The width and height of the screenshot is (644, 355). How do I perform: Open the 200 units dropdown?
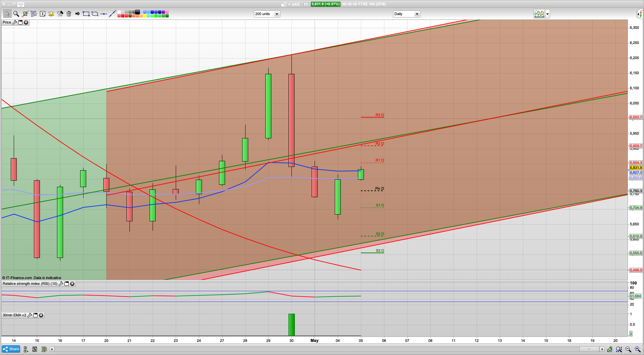click(x=277, y=14)
